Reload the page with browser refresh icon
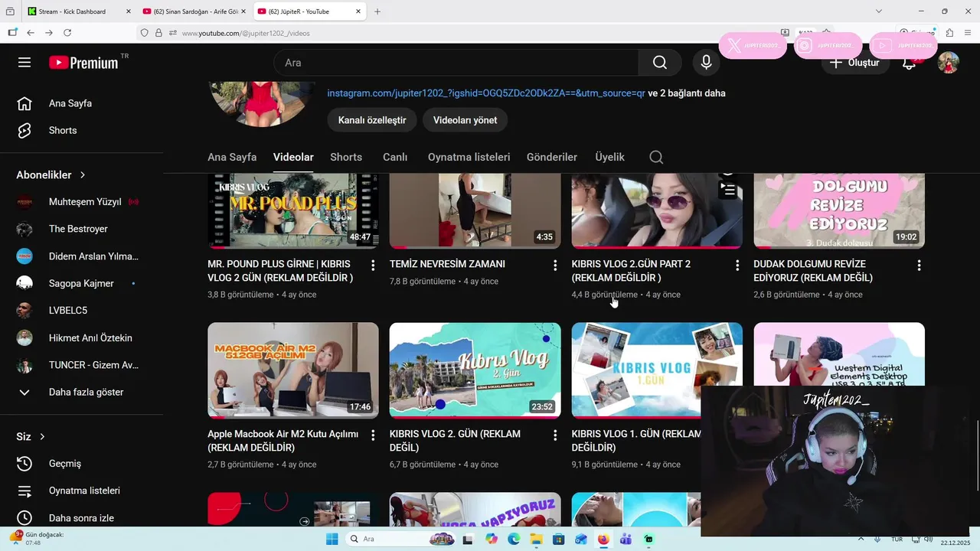 pyautogui.click(x=67, y=33)
